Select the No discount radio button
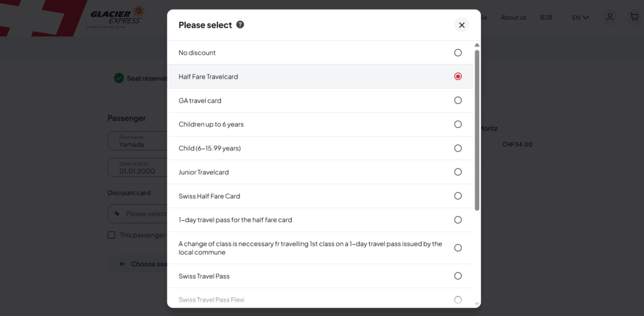Image resolution: width=644 pixels, height=316 pixels. [x=458, y=53]
